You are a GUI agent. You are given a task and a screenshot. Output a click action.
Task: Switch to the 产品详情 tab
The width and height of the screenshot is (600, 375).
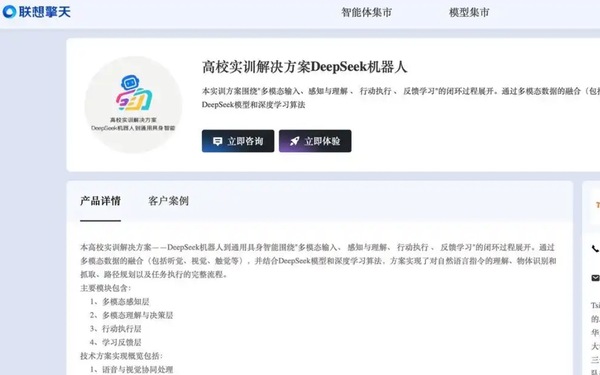coord(100,201)
